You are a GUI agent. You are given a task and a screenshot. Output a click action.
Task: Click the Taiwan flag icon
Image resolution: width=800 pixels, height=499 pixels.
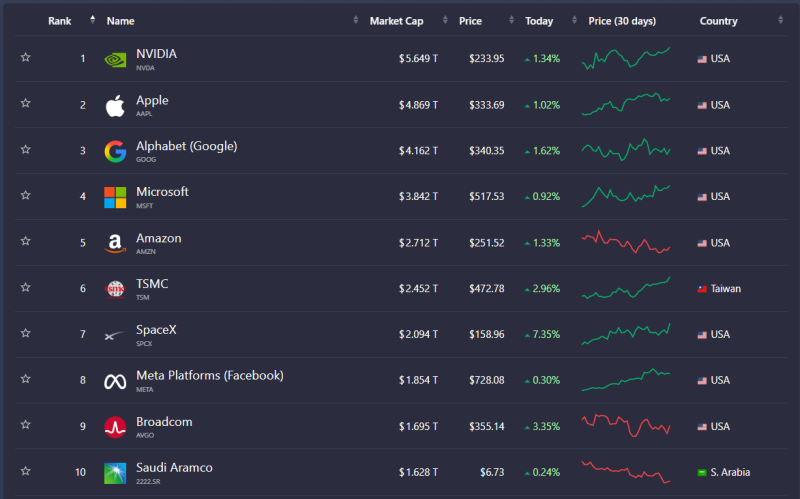pyautogui.click(x=702, y=289)
